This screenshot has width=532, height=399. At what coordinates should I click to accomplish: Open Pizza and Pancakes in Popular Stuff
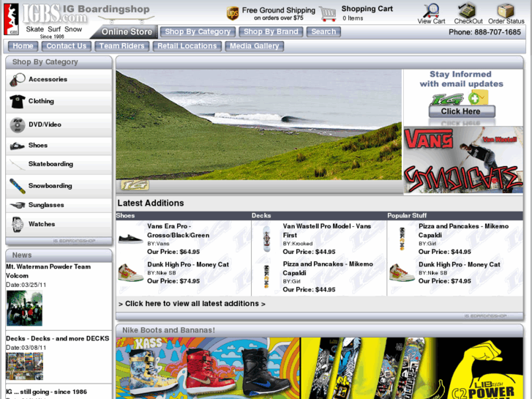point(463,231)
